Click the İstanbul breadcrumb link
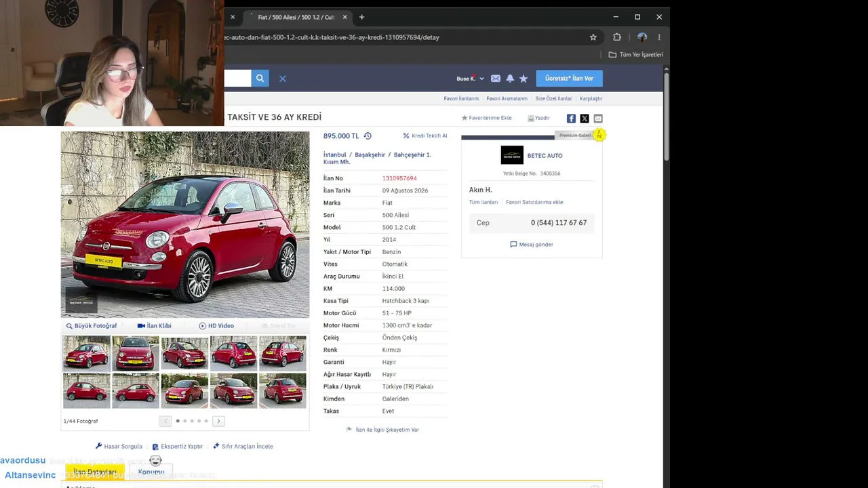The width and height of the screenshot is (868, 488). [335, 155]
